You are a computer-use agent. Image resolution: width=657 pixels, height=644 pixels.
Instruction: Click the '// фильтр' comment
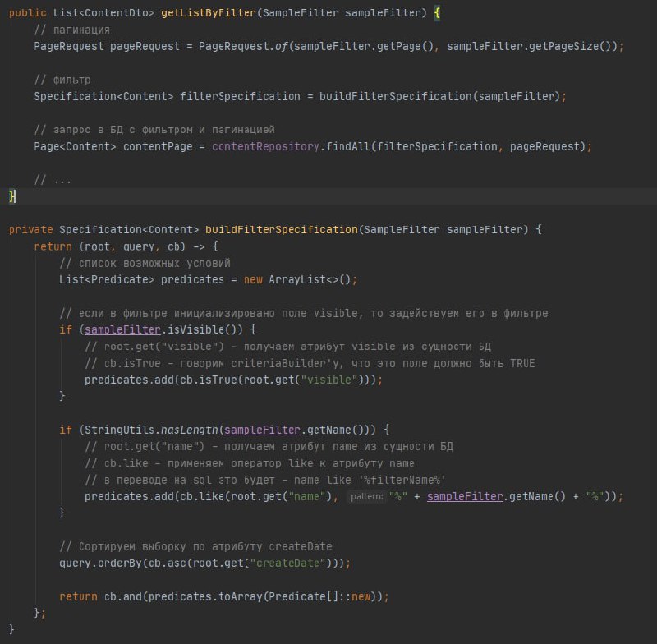point(62,80)
